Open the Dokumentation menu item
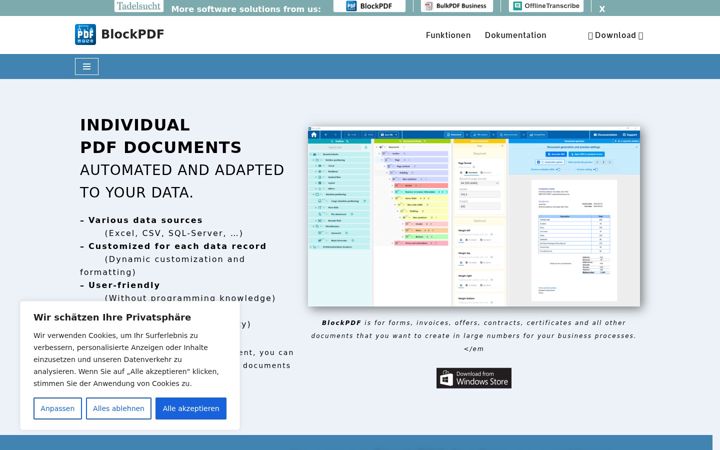 (516, 35)
